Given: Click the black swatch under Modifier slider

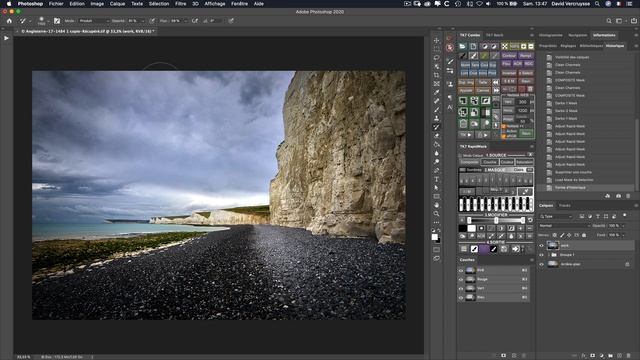Looking at the screenshot, I should (x=462, y=228).
